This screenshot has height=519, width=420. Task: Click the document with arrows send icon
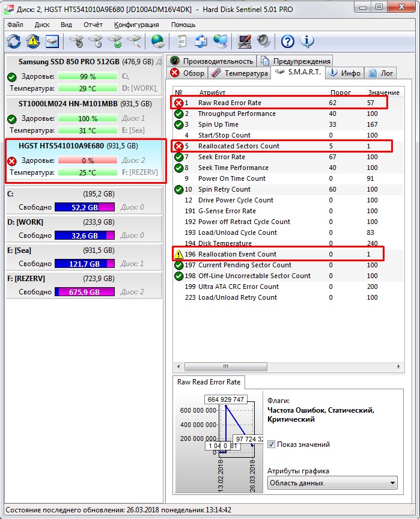[x=201, y=41]
